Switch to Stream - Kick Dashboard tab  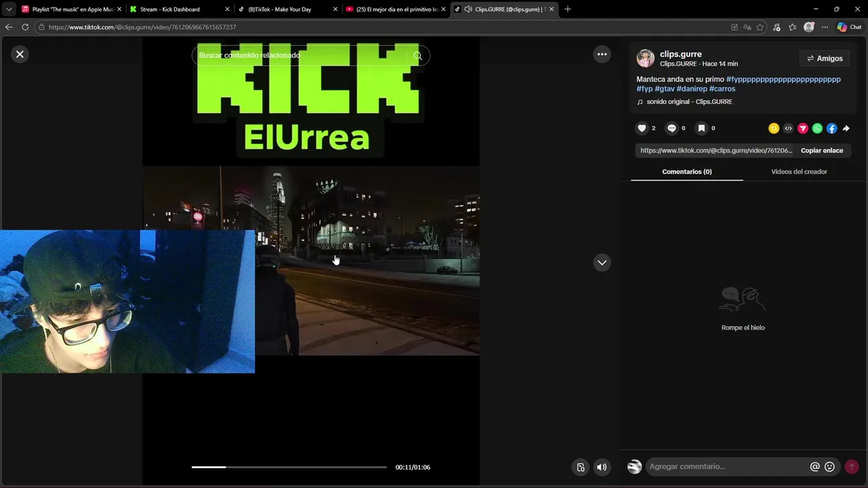[179, 9]
